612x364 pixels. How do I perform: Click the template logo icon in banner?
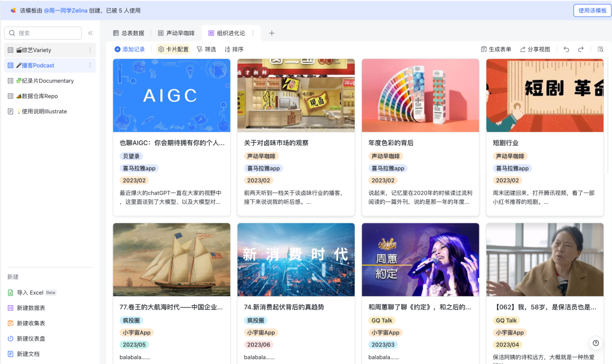[x=13, y=11]
